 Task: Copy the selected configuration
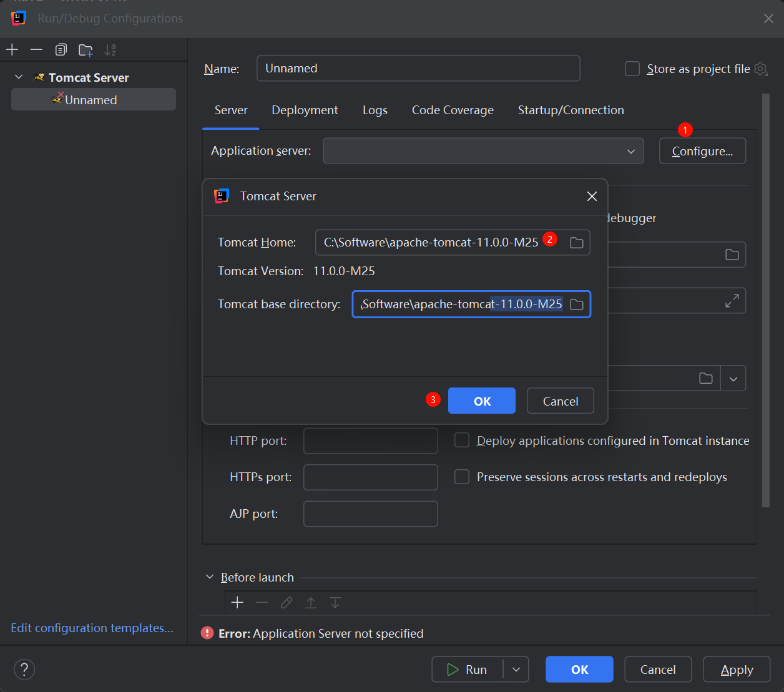tap(61, 50)
